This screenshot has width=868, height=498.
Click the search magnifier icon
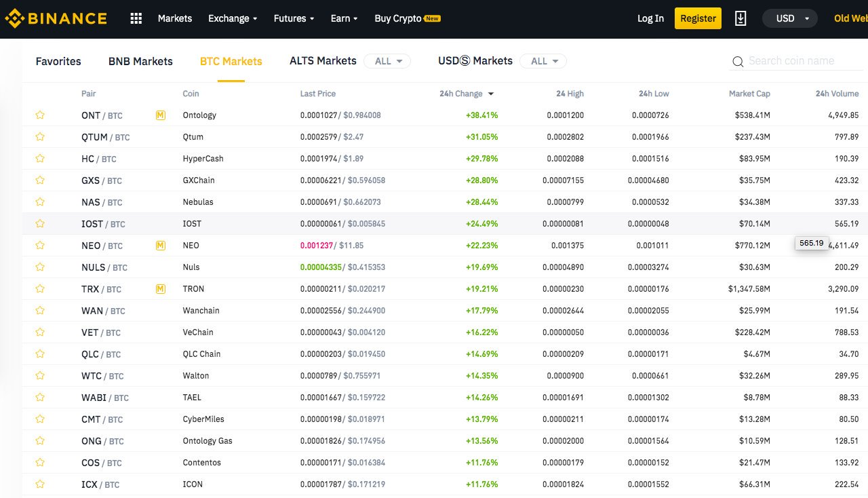(x=738, y=62)
